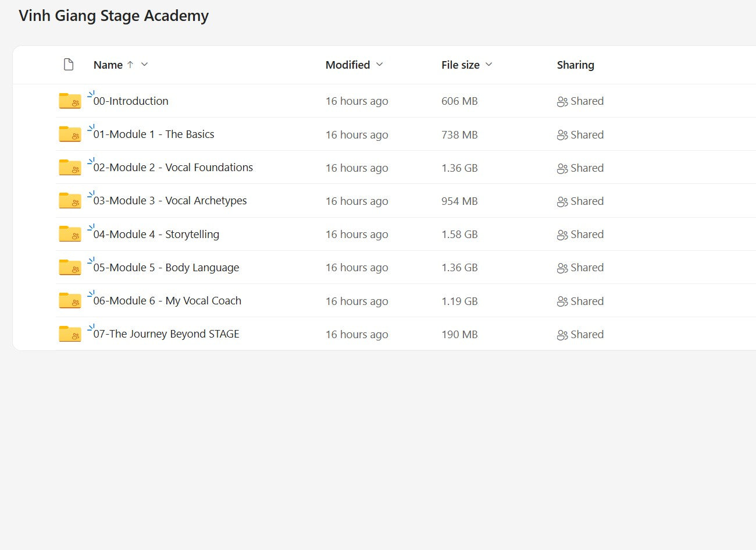Click the My Vocal Coach folder icon
Viewport: 756px width, 550px height.
coord(70,301)
